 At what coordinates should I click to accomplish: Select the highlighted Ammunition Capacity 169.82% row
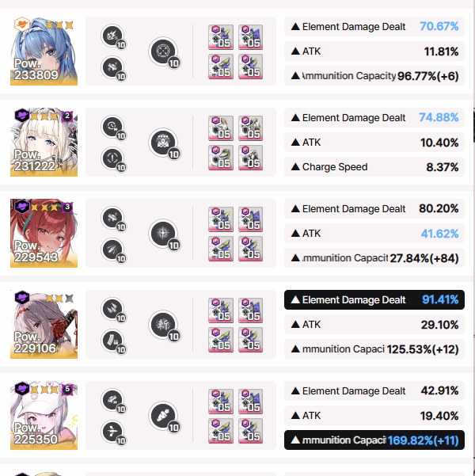coord(374,440)
